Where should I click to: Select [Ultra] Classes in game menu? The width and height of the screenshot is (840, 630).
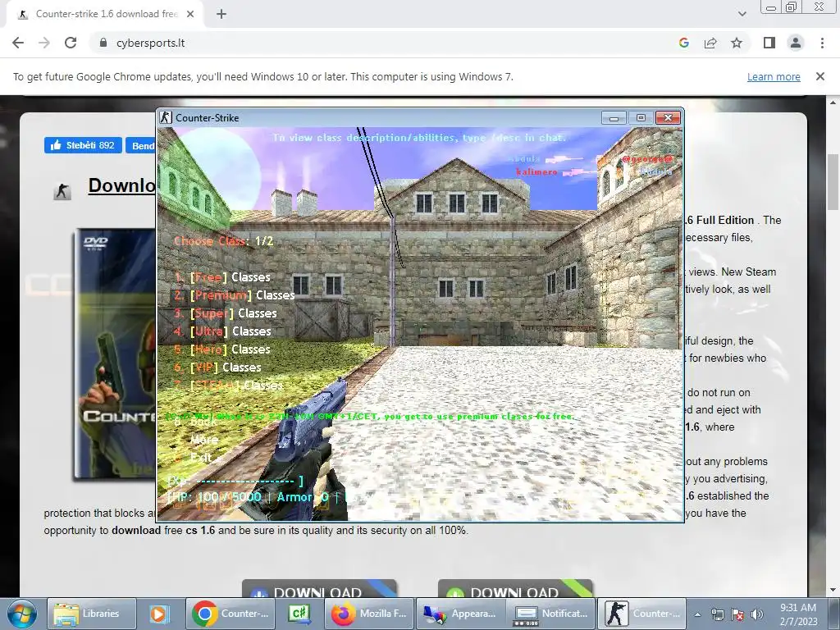tap(222, 331)
